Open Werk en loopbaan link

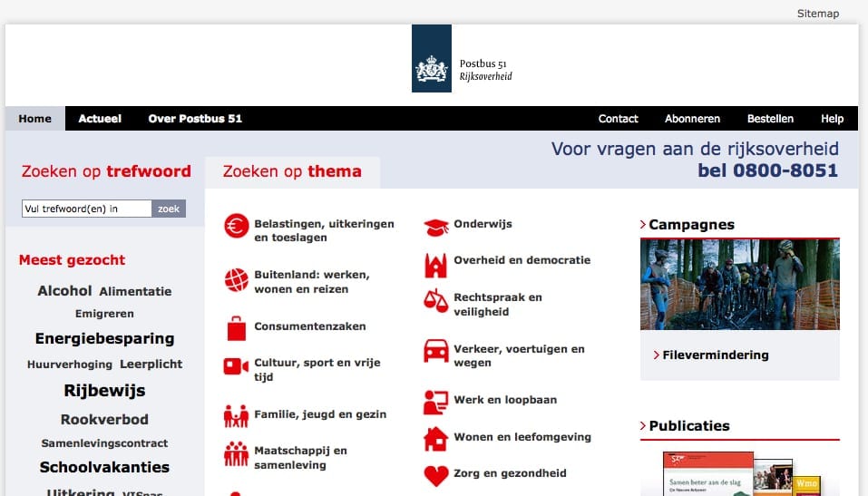[505, 399]
